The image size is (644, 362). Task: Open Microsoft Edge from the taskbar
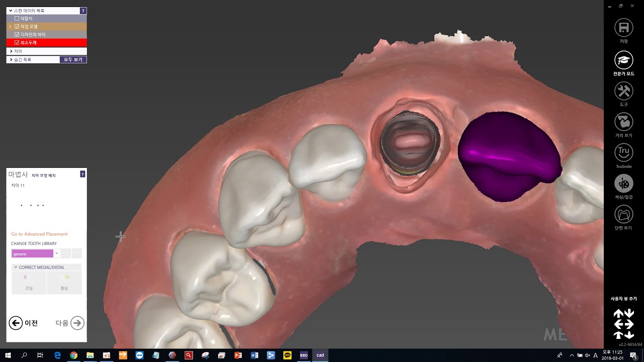tap(57, 355)
